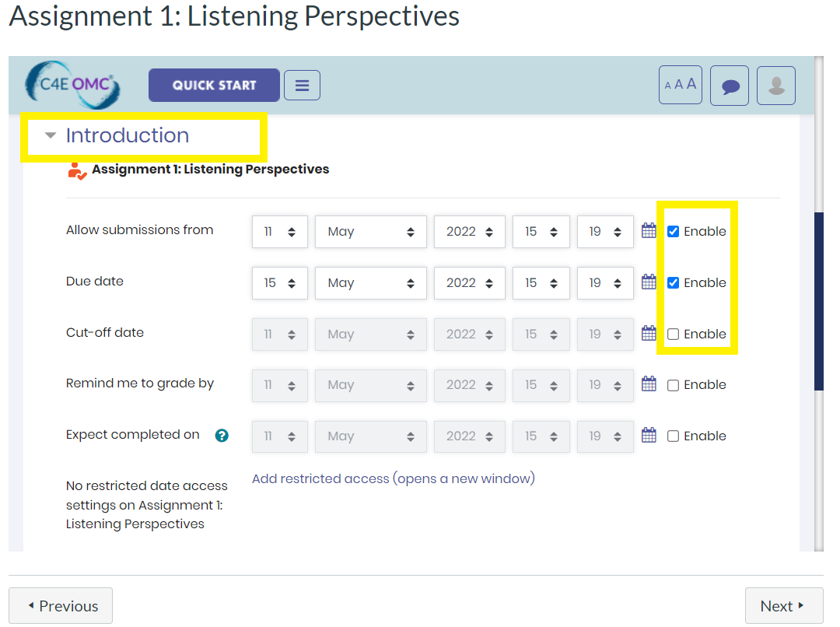Screen dimensions: 840x627
Task: Click the Allow submissions from label
Action: 139,230
